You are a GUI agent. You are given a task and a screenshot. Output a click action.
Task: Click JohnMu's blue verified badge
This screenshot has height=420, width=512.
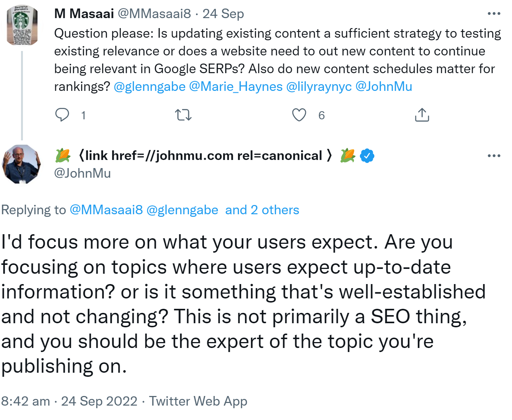pyautogui.click(x=367, y=156)
